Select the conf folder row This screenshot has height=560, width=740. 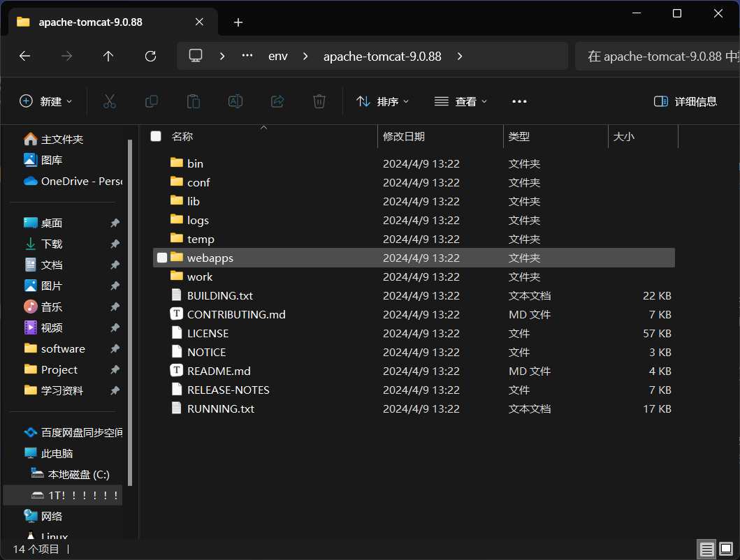(x=414, y=182)
